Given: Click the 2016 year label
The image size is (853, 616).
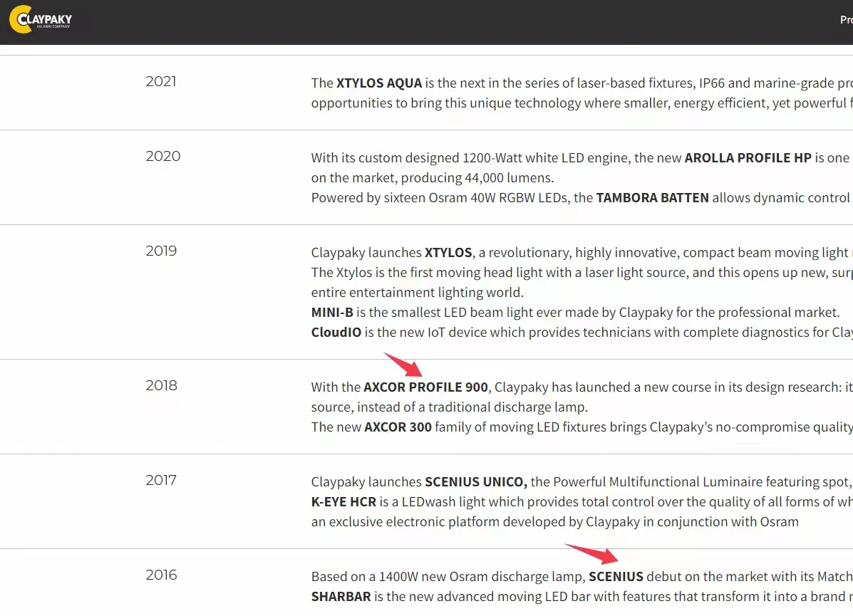Looking at the screenshot, I should point(161,575).
